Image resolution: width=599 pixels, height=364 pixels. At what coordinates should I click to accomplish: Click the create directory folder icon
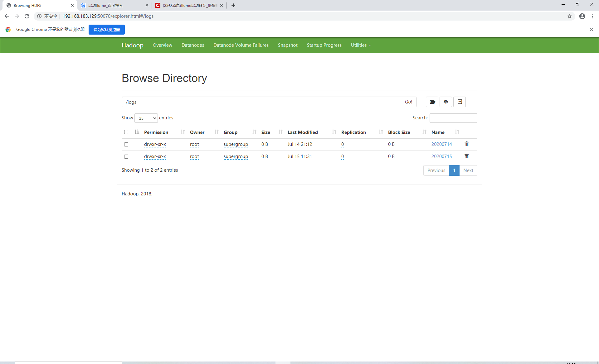tap(432, 102)
